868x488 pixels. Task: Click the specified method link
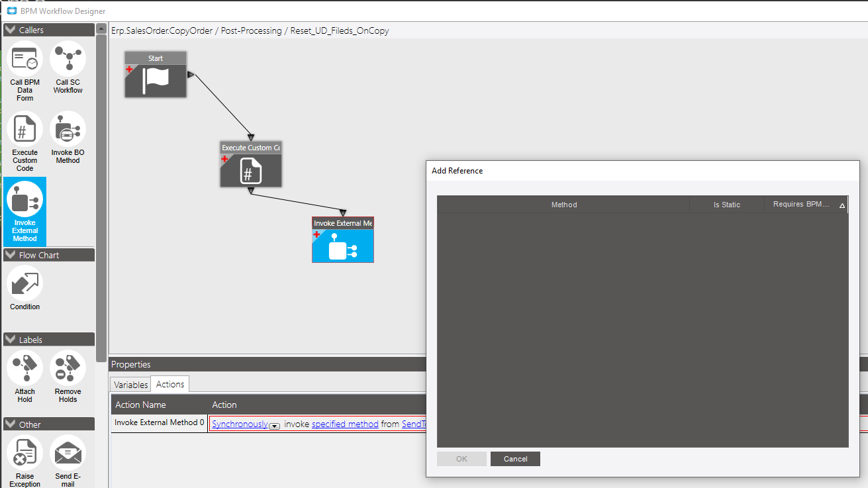coord(344,424)
